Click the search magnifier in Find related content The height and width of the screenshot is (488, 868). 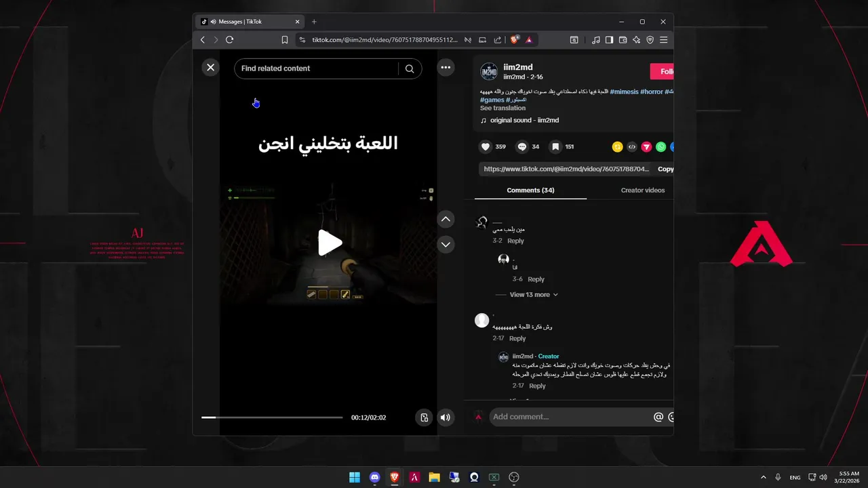pos(410,68)
